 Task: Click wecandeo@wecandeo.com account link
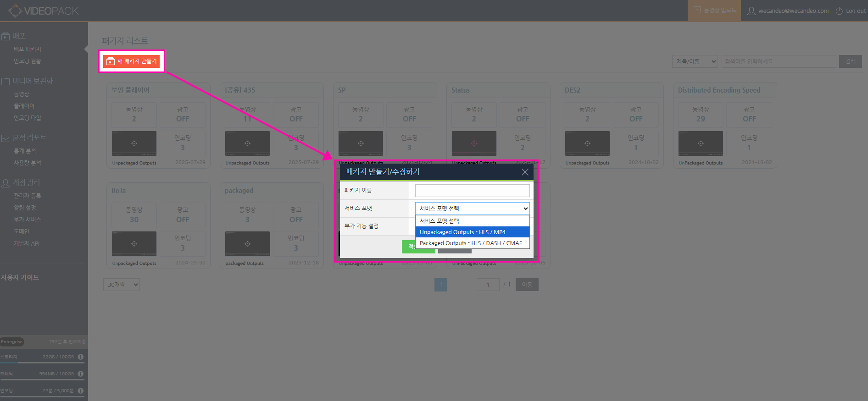[x=794, y=11]
